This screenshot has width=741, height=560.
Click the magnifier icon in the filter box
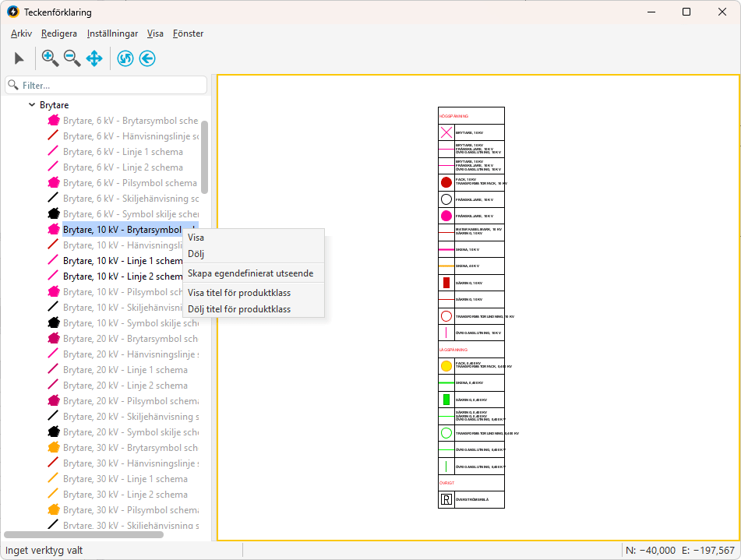(x=13, y=85)
